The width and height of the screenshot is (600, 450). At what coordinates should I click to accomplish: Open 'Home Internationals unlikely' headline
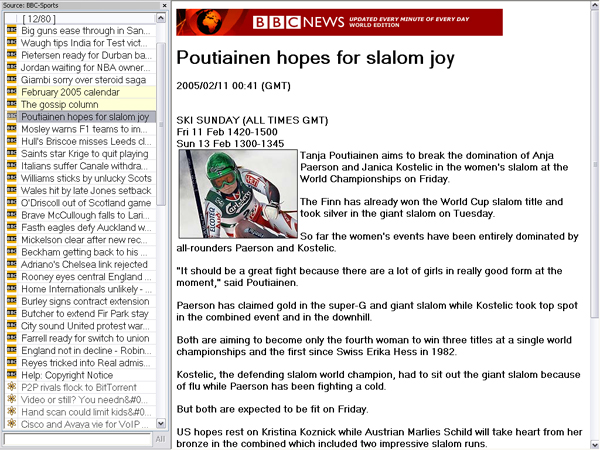point(86,289)
